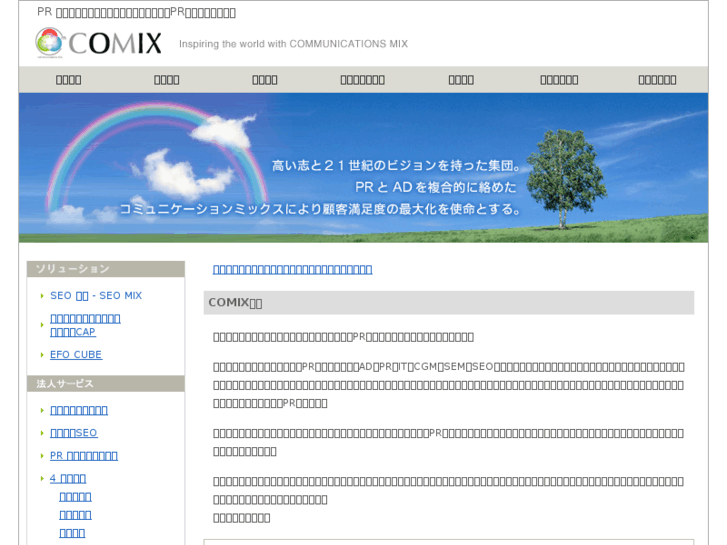The width and height of the screenshot is (727, 545).
Task: Click the gray COMIX section heading
Action: (449, 302)
